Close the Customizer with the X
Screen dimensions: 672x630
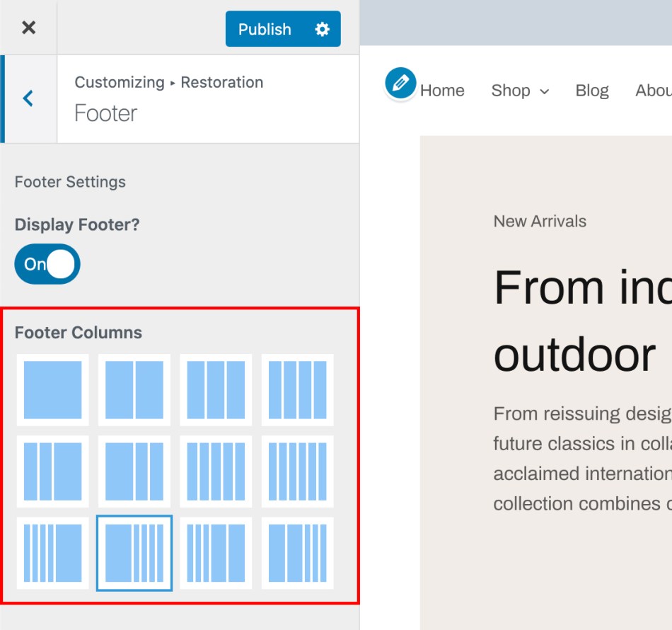tap(28, 28)
